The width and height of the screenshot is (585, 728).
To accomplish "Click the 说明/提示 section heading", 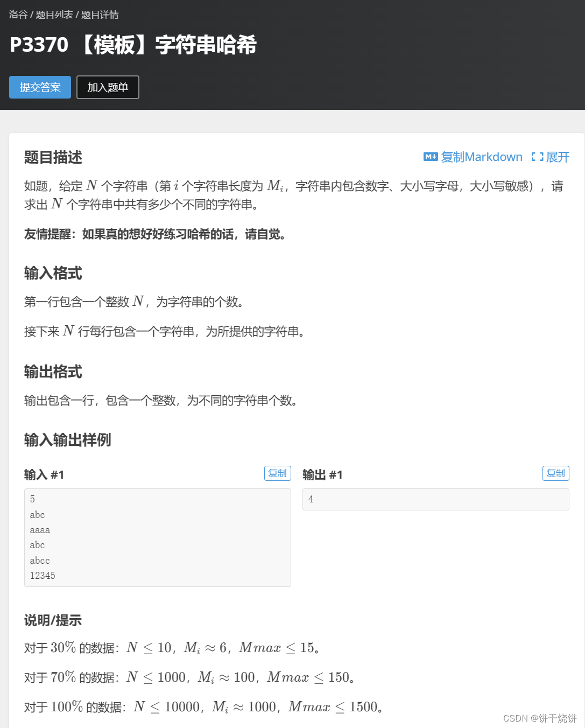I will point(52,620).
